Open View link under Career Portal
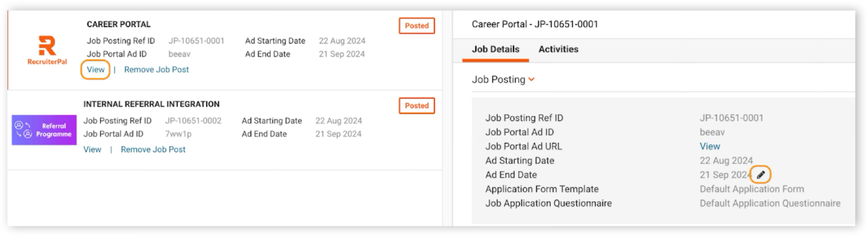 pyautogui.click(x=95, y=70)
